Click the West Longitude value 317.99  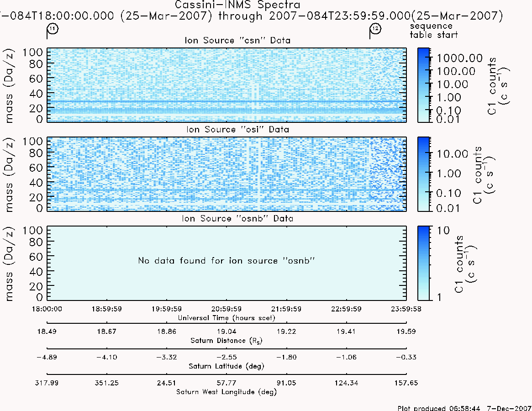[x=47, y=383]
